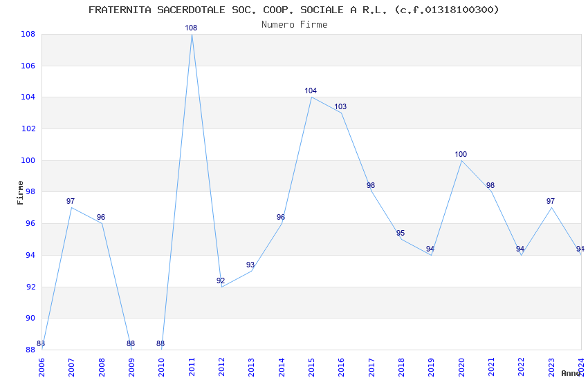This screenshot has width=588, height=380.
Task: Click the x-axis year label 2008
Action: [101, 367]
